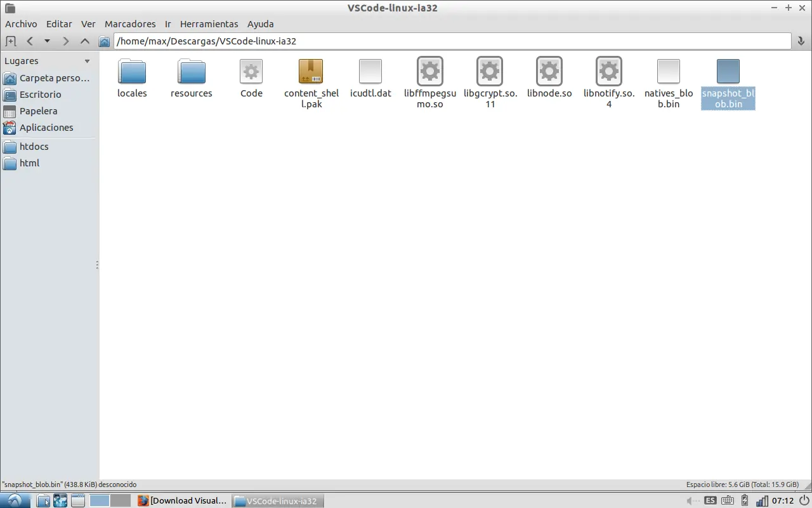
Task: Click the snapshot_blob.bin file name label
Action: (x=728, y=98)
